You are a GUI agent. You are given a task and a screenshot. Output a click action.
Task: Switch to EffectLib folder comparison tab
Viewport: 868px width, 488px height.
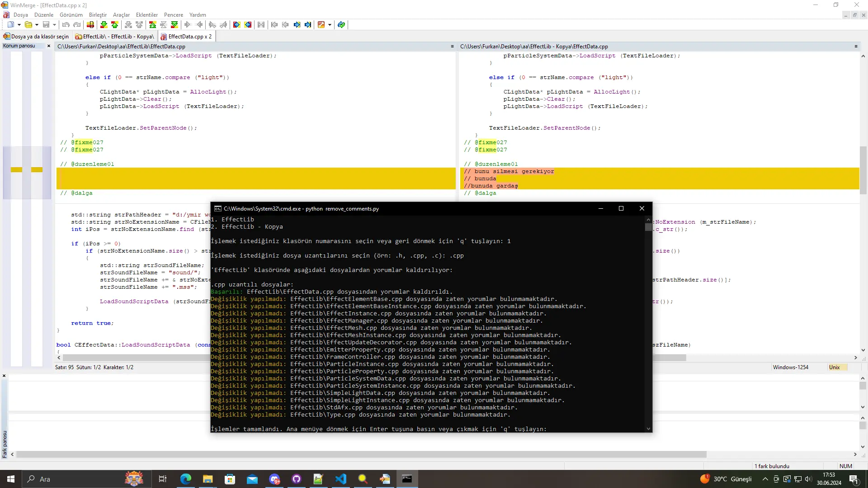pyautogui.click(x=115, y=37)
